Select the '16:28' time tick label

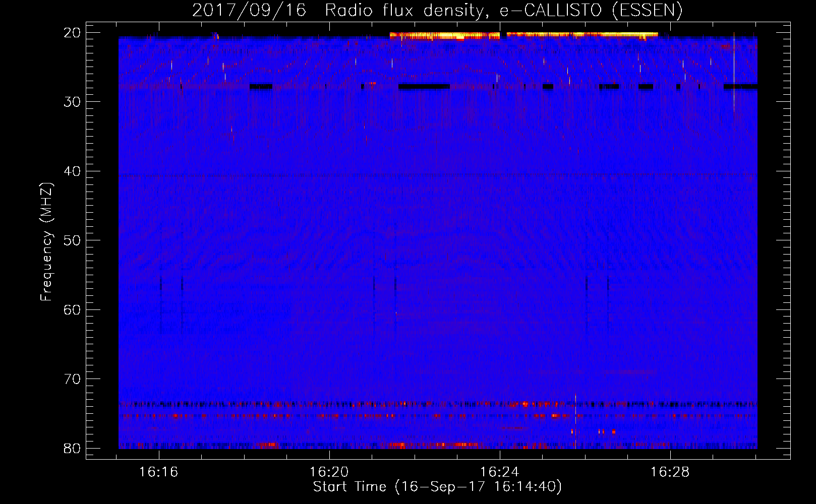point(670,472)
